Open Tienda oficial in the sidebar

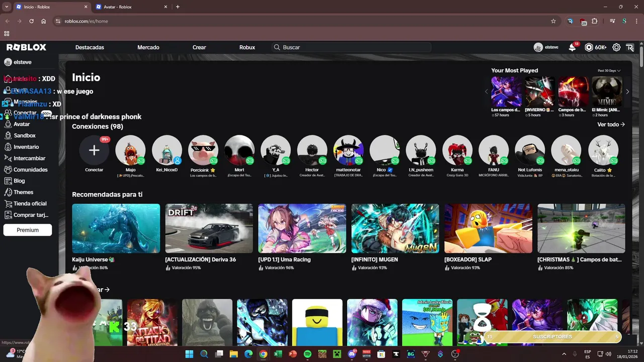click(30, 204)
